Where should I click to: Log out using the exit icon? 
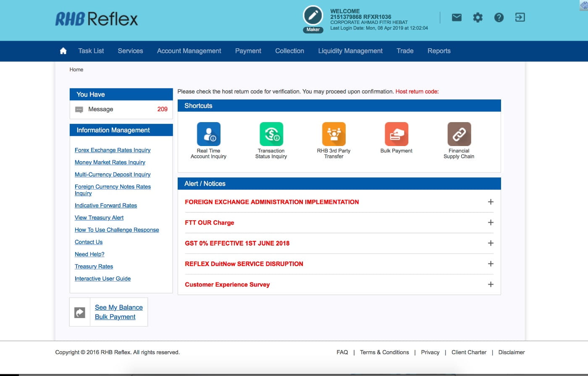coord(520,17)
